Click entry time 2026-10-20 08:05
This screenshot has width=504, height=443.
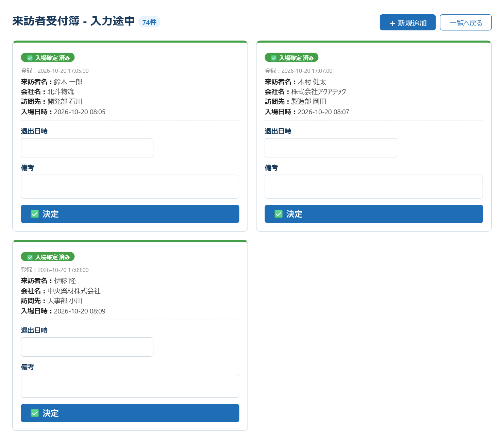point(80,112)
